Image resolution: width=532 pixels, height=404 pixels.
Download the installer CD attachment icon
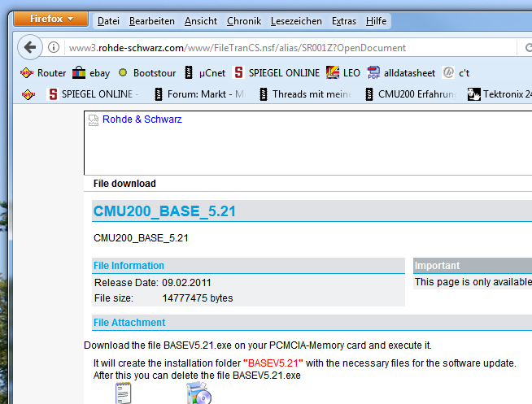tap(198, 393)
